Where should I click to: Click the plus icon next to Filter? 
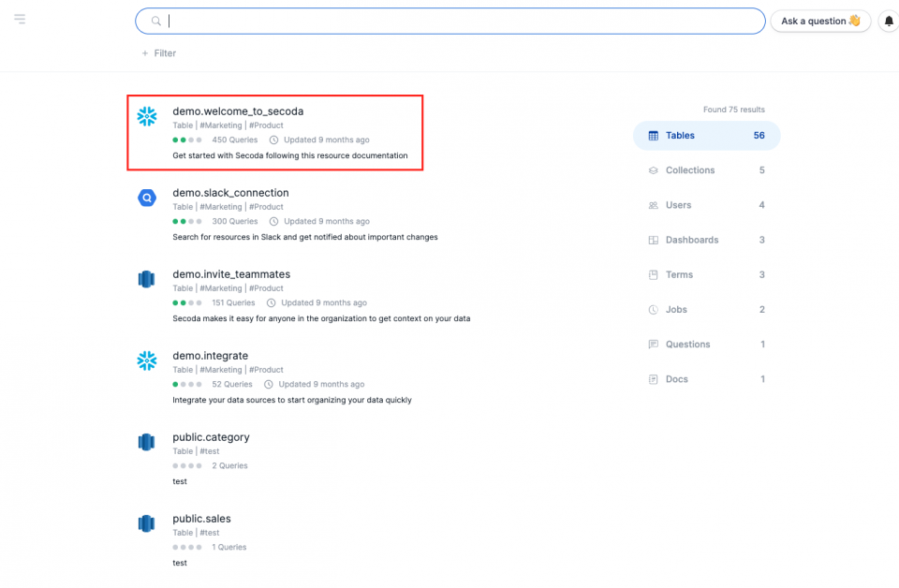145,53
